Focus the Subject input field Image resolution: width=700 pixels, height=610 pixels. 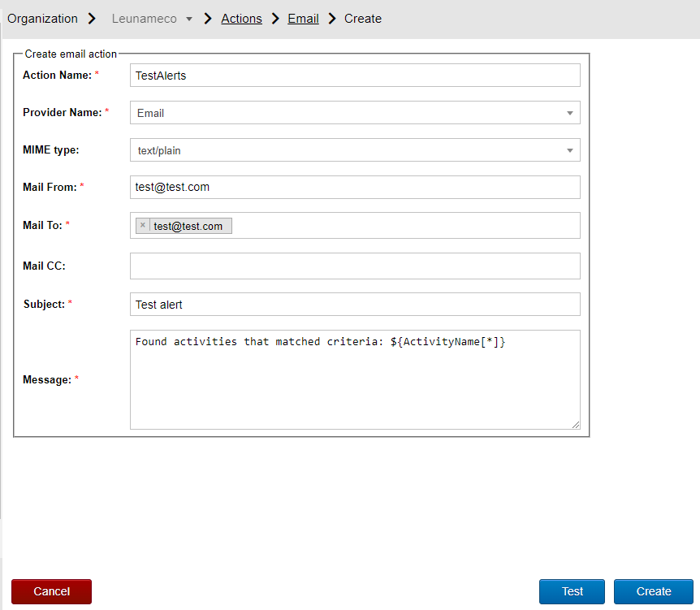(x=355, y=305)
